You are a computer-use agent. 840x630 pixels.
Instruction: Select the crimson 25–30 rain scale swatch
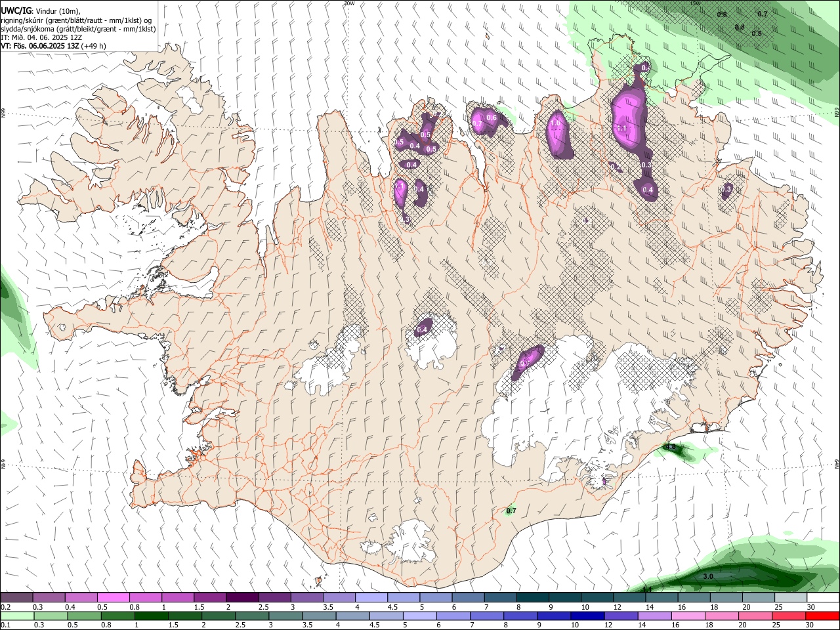(x=789, y=616)
